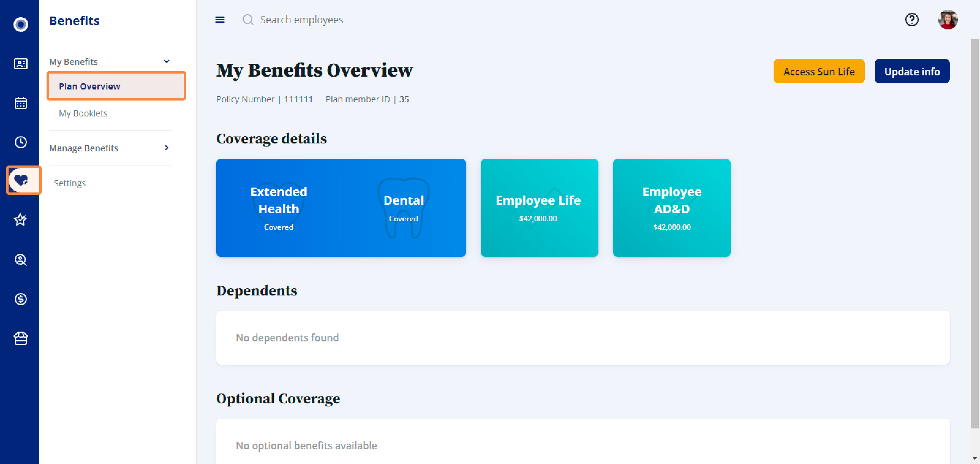This screenshot has height=464, width=980.
Task: Open the star performance icon
Action: 21,220
